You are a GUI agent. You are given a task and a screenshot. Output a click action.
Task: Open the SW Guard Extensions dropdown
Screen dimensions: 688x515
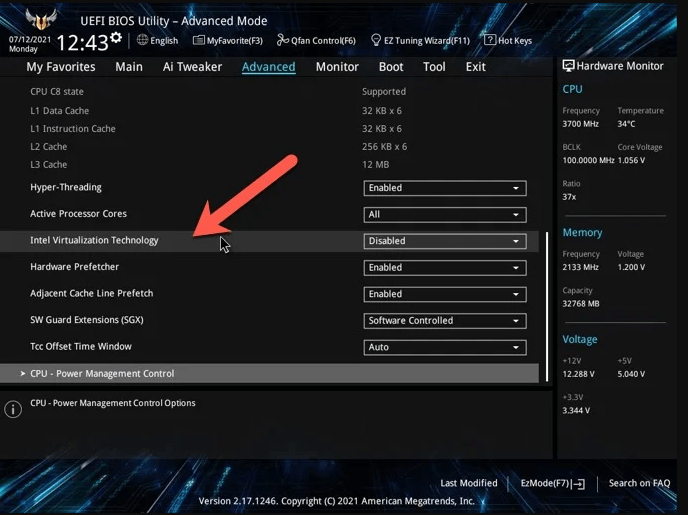(x=445, y=321)
